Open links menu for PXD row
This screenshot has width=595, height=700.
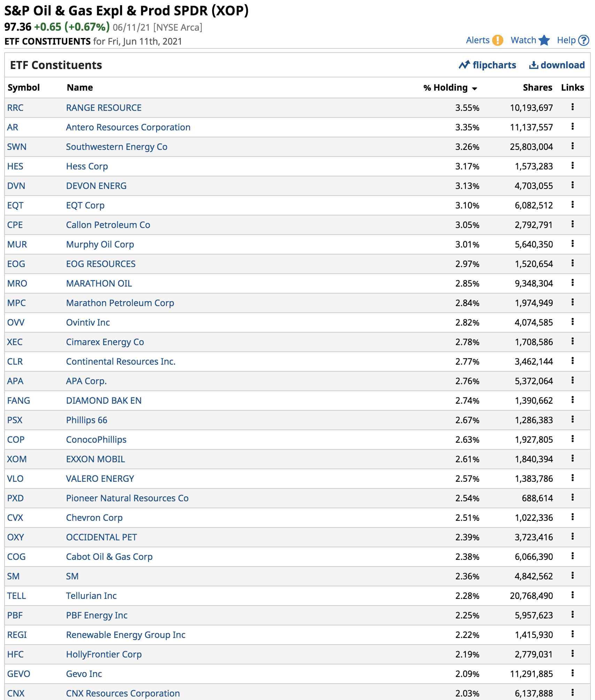[572, 497]
